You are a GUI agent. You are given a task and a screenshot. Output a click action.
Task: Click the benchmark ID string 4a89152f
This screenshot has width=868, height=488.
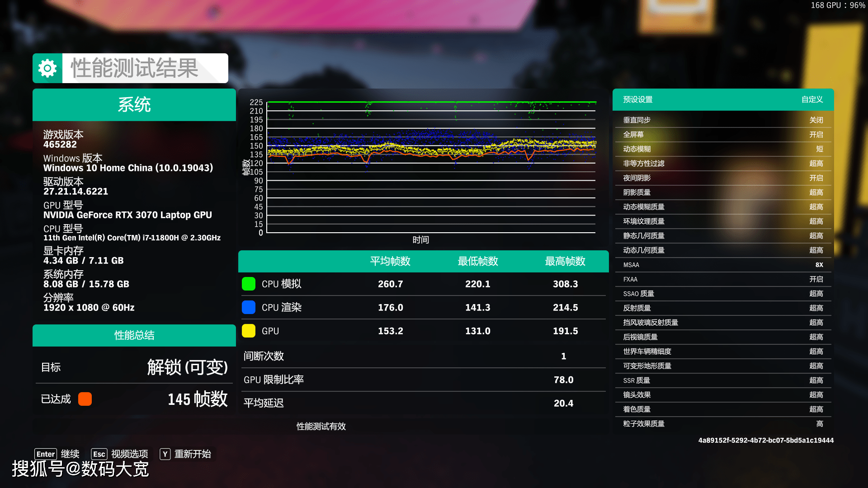(x=766, y=441)
